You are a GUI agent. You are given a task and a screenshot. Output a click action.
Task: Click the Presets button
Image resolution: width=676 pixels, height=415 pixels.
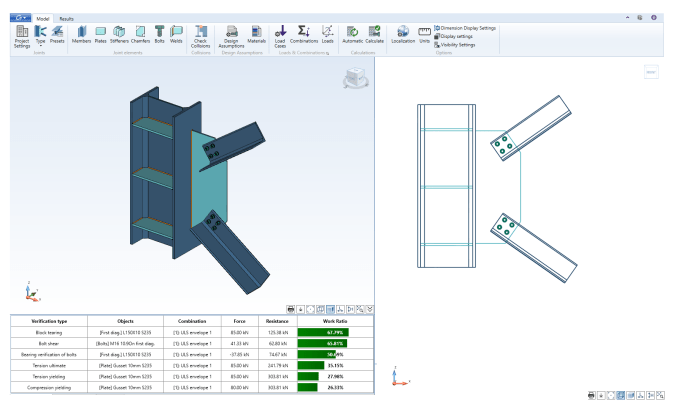(x=59, y=37)
